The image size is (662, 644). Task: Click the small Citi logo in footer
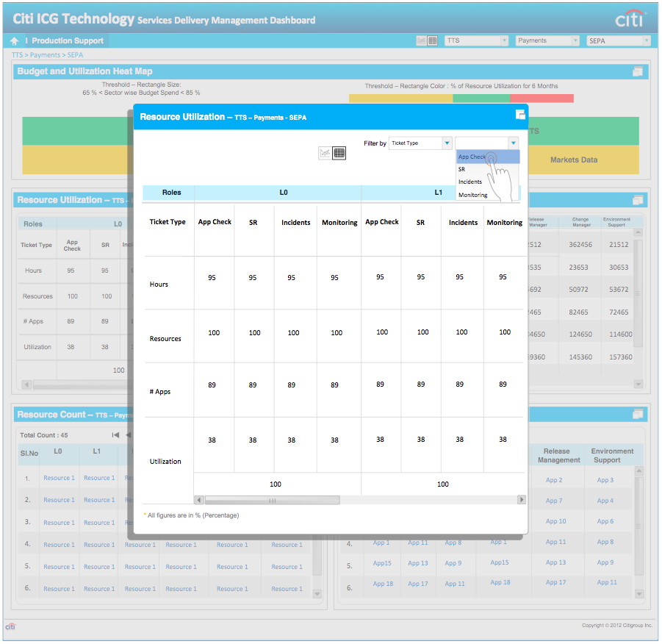(x=10, y=626)
